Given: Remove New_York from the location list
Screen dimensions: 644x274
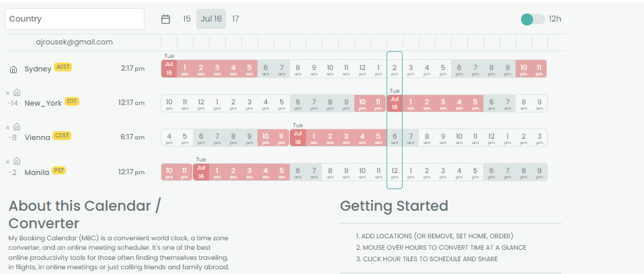Looking at the screenshot, I should (8, 93).
